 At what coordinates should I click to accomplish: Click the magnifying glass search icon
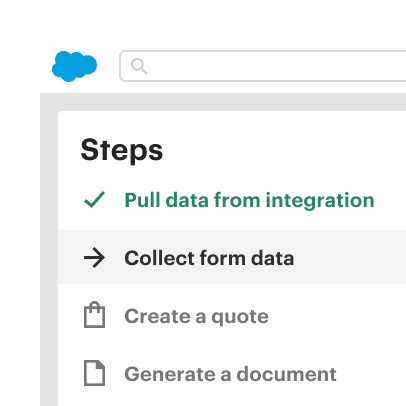139,66
